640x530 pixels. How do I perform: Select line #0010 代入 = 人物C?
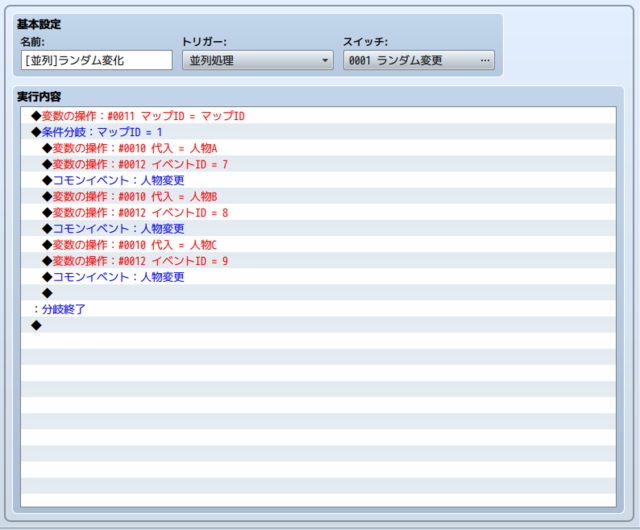(x=318, y=245)
